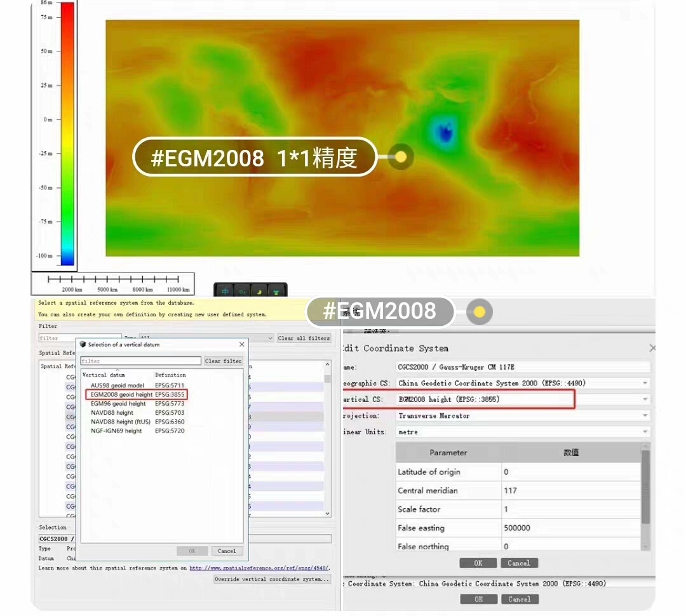Select the NGF-IGN69 height row

click(x=137, y=431)
